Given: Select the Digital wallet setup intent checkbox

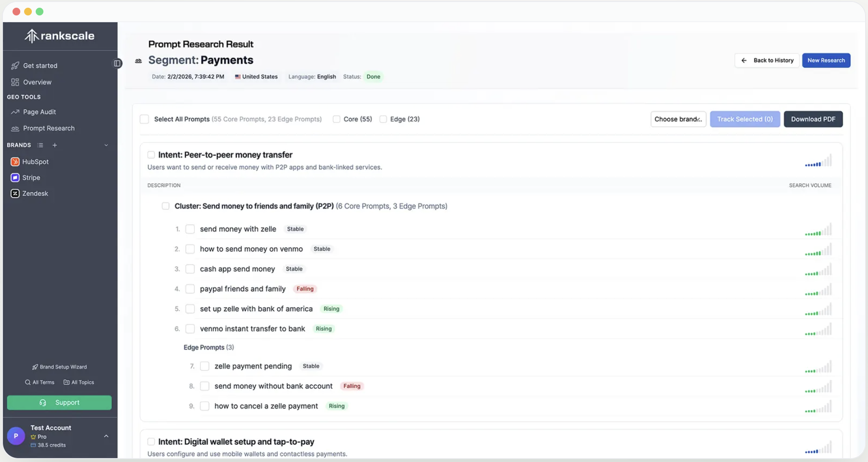Looking at the screenshot, I should tap(151, 442).
